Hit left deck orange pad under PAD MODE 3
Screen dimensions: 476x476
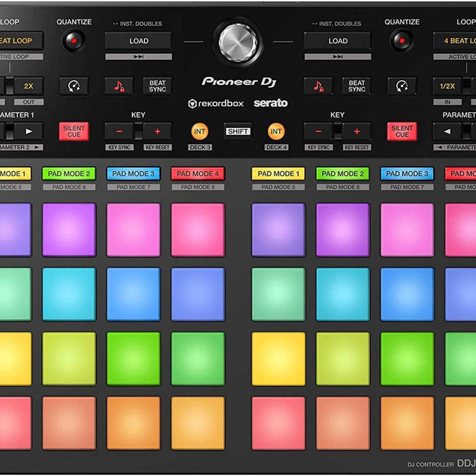(x=133, y=423)
